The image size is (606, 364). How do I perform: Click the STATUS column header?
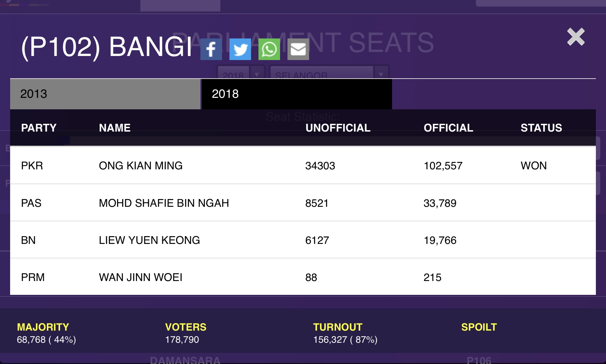541,128
